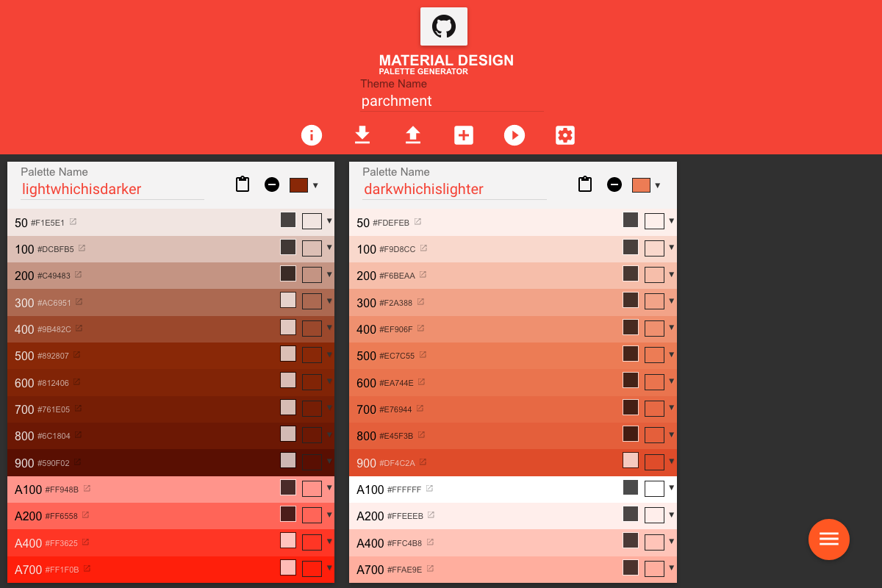Open settings via the gear icon
Image resolution: width=882 pixels, height=588 pixels.
pyautogui.click(x=564, y=135)
